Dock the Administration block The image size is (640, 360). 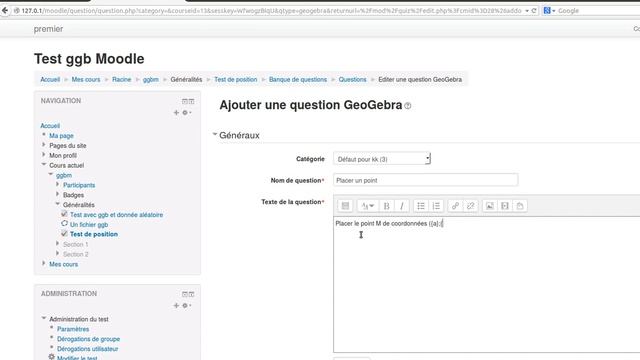[191, 294]
